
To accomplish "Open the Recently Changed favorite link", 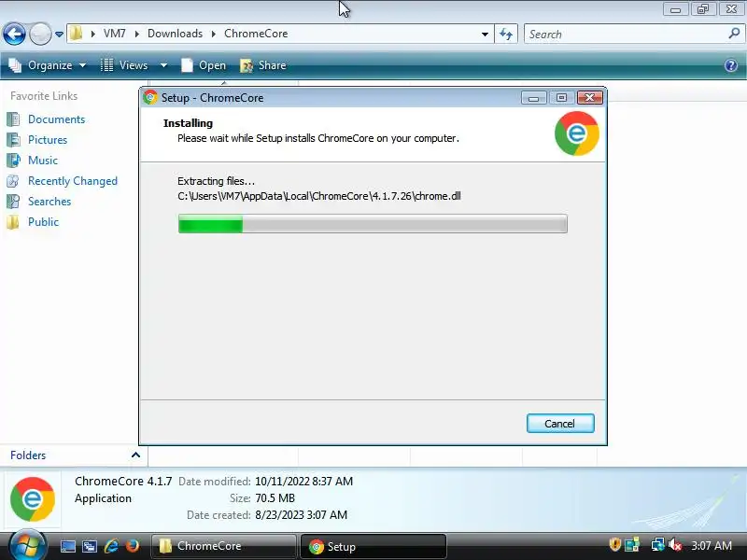I will pyautogui.click(x=73, y=181).
